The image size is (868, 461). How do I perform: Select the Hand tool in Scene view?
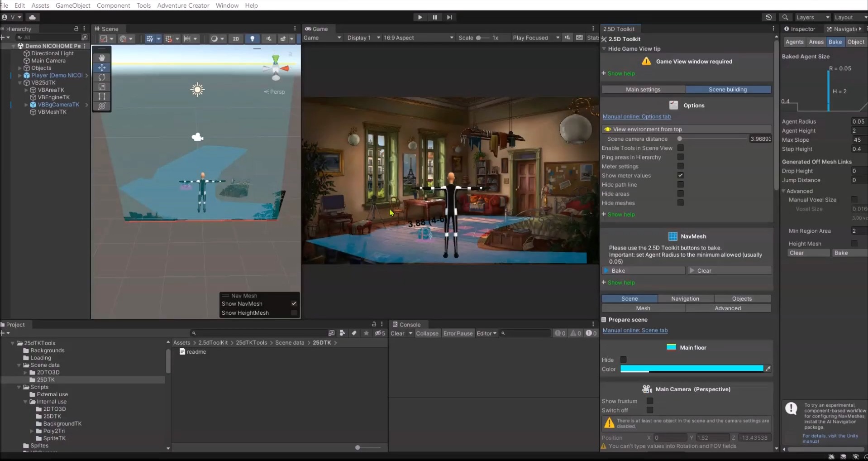(x=102, y=58)
